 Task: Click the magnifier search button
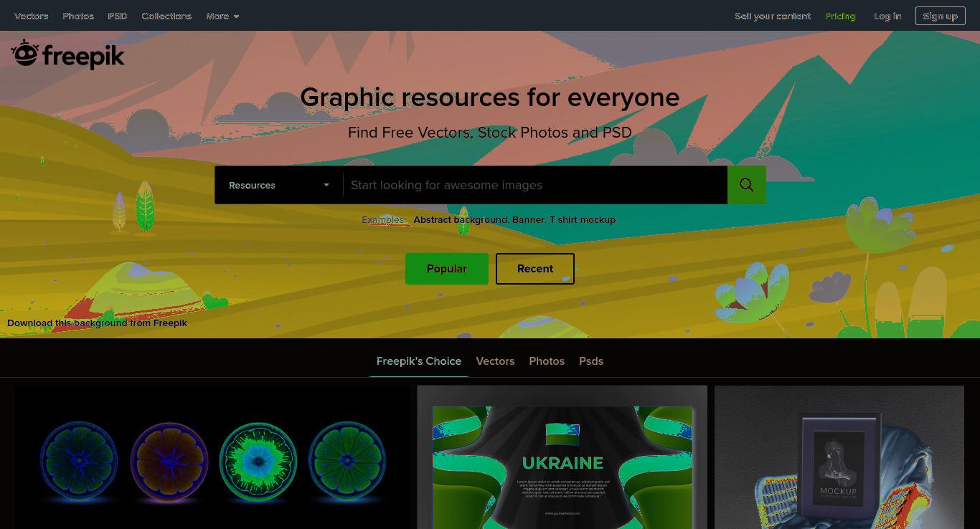coord(747,185)
